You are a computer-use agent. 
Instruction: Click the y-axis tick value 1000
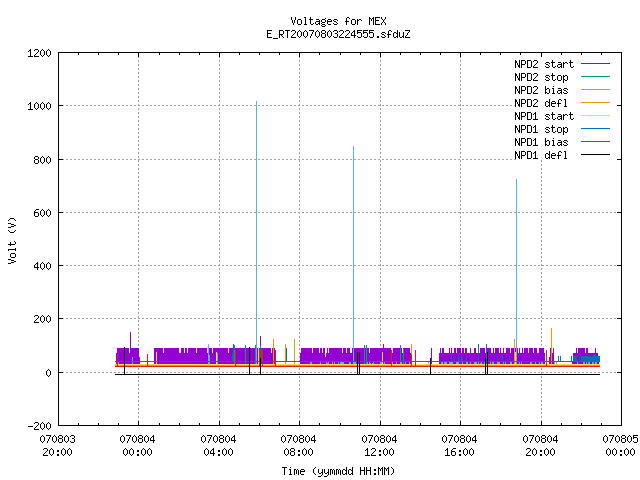pyautogui.click(x=40, y=106)
